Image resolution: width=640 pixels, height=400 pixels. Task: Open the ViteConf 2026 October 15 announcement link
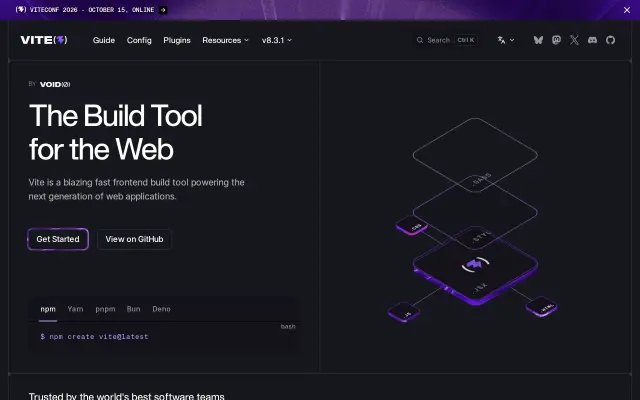pos(92,10)
